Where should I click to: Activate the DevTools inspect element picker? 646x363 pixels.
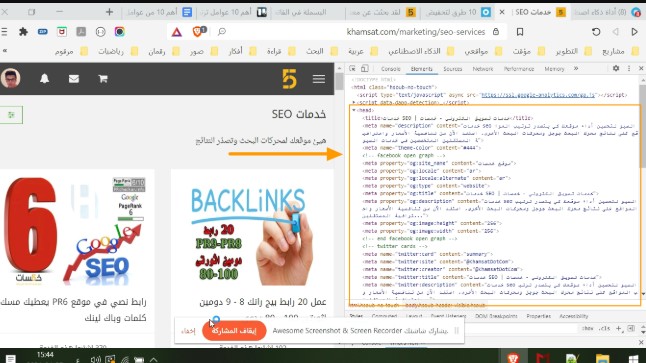point(352,68)
